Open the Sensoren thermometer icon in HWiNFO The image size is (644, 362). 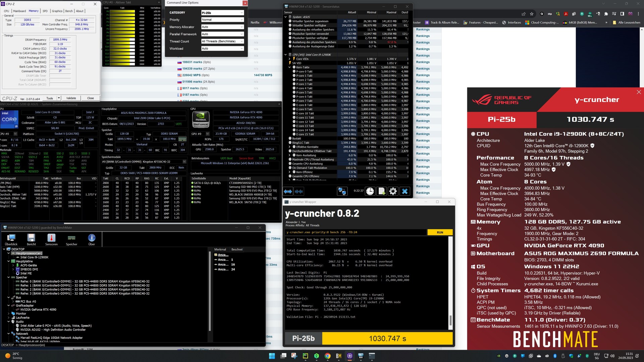(51, 240)
